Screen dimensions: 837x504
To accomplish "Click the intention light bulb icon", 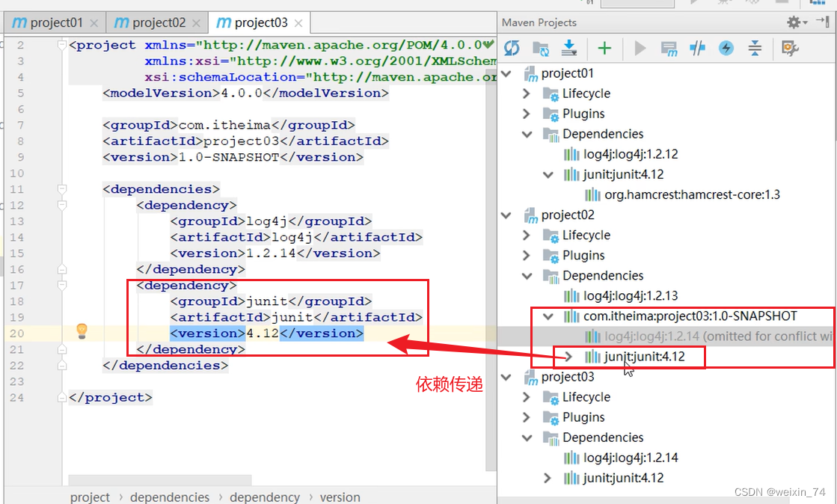I will tap(82, 331).
